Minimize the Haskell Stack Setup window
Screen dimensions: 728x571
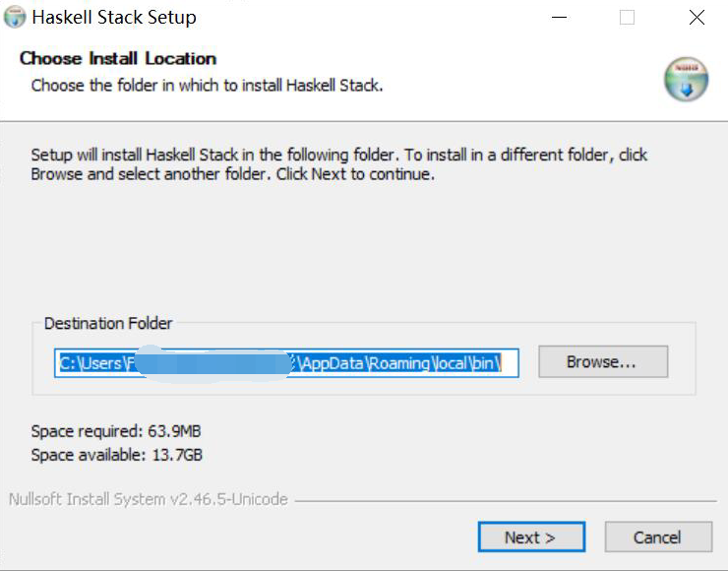coord(559,18)
